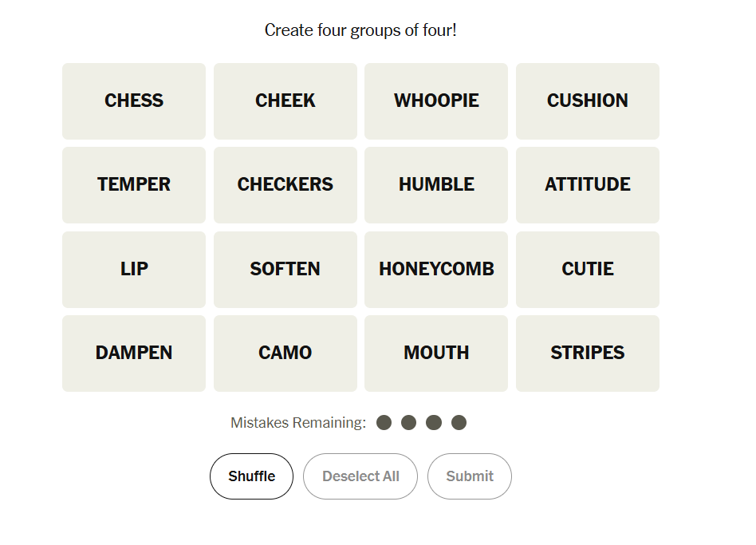Click the Deselect All button

[360, 476]
